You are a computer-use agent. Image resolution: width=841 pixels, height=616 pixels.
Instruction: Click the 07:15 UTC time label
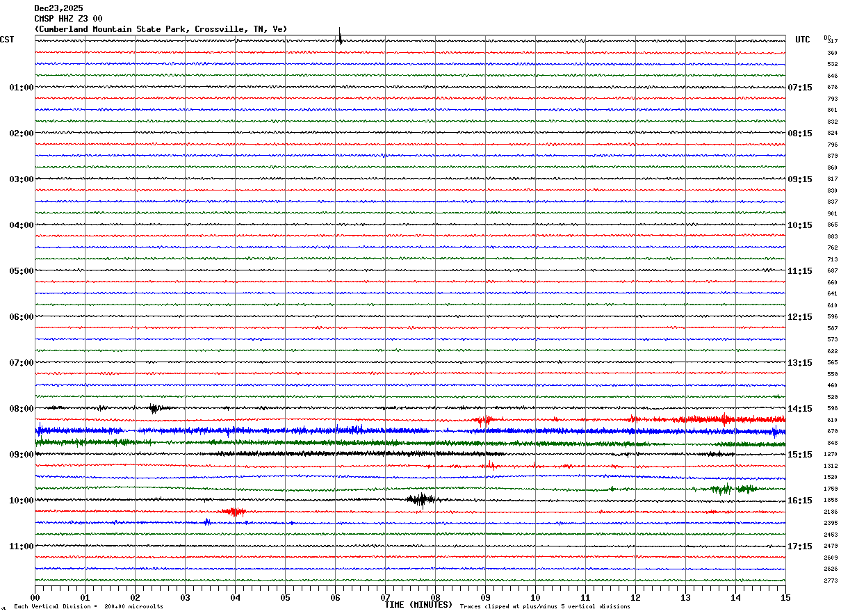pyautogui.click(x=800, y=88)
